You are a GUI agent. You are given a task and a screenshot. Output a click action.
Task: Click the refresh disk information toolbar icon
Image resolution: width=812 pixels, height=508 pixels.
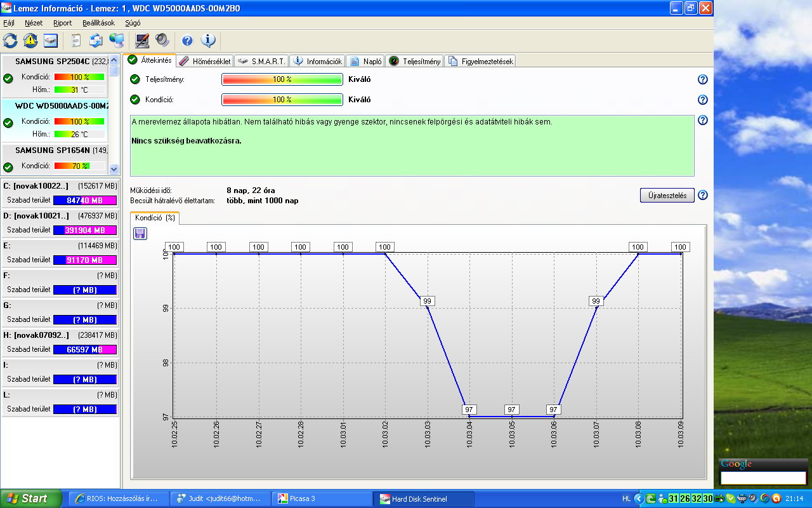[x=11, y=41]
